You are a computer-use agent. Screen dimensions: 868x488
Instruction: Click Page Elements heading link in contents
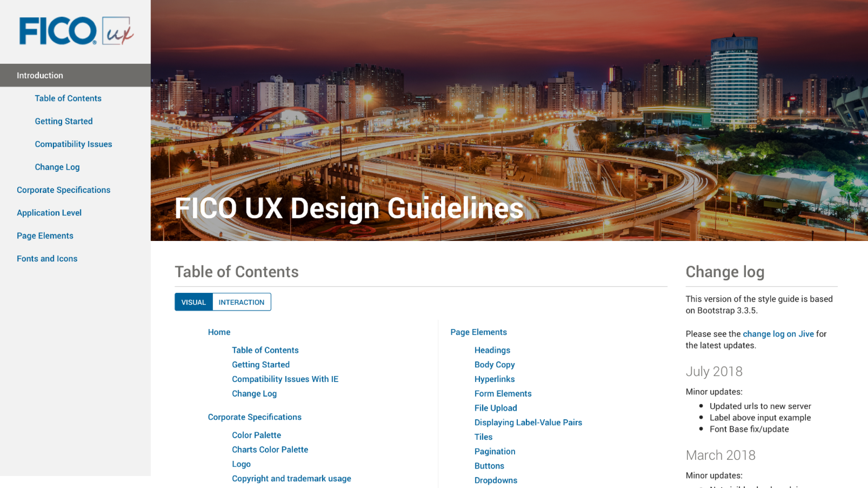tap(478, 332)
